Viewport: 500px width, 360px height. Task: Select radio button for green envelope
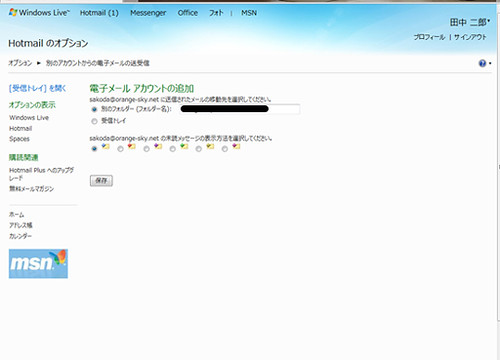(172, 149)
